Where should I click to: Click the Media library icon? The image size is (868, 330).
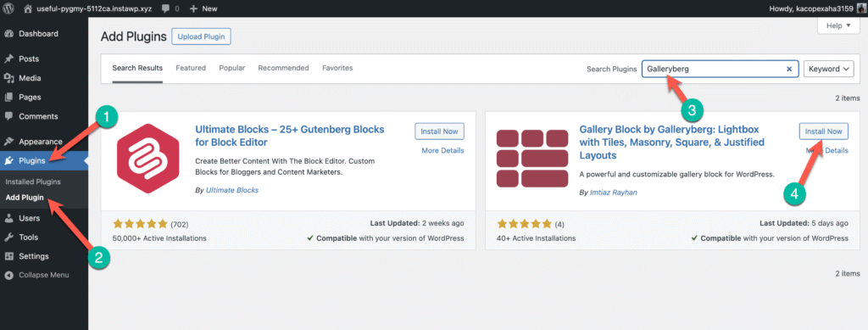click(x=8, y=78)
